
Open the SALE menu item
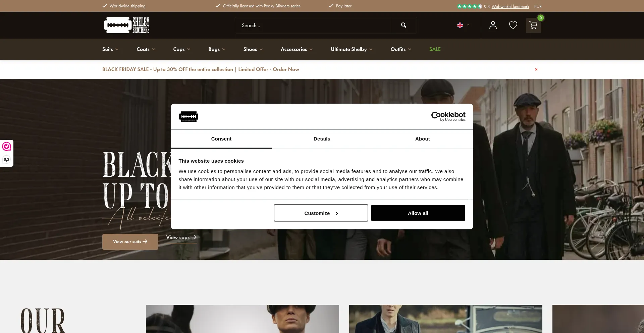click(x=435, y=49)
